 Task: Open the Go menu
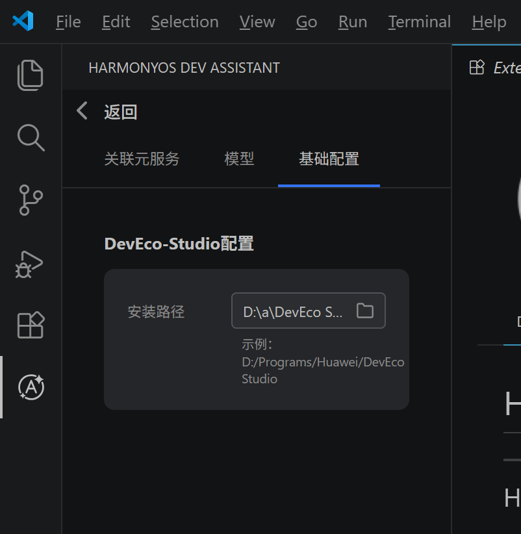point(306,22)
